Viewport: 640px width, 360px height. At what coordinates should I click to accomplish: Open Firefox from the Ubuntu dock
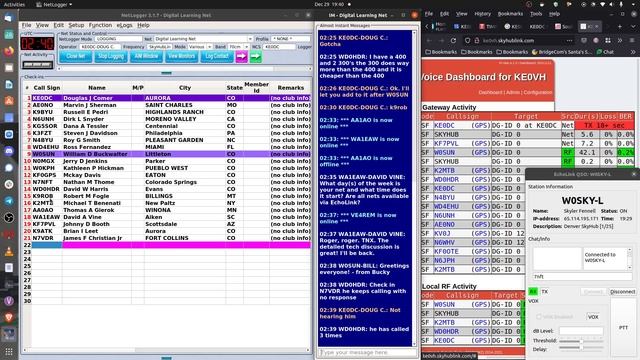tap(9, 51)
